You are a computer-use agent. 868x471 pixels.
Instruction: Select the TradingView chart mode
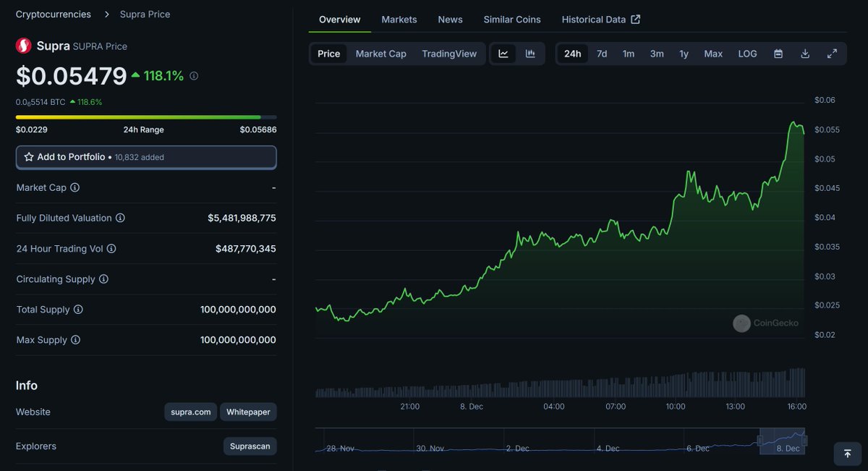(x=449, y=54)
